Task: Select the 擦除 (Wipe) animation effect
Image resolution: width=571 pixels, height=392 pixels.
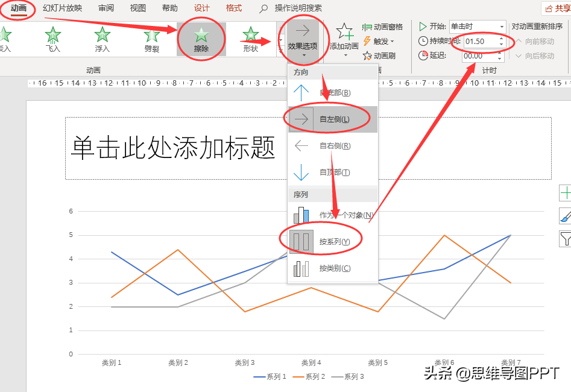Action: tap(201, 39)
